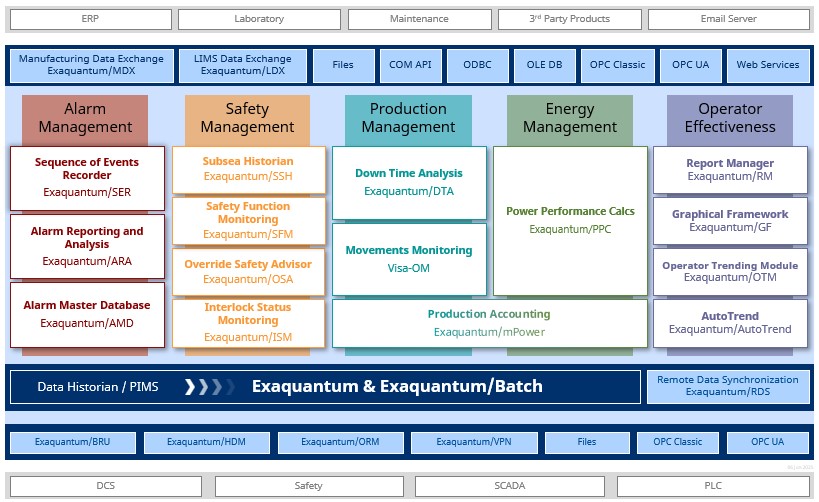Image resolution: width=819 pixels, height=502 pixels.
Task: Click the ERP box
Action: click(90, 19)
